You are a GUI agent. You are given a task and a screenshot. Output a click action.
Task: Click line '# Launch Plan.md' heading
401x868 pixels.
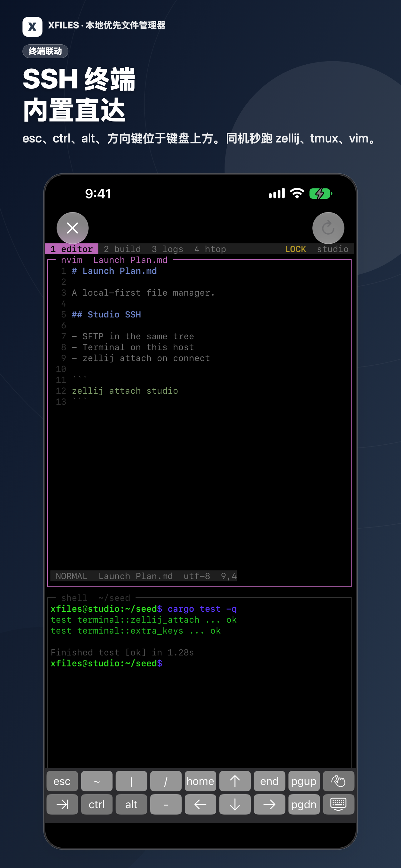pyautogui.click(x=114, y=271)
